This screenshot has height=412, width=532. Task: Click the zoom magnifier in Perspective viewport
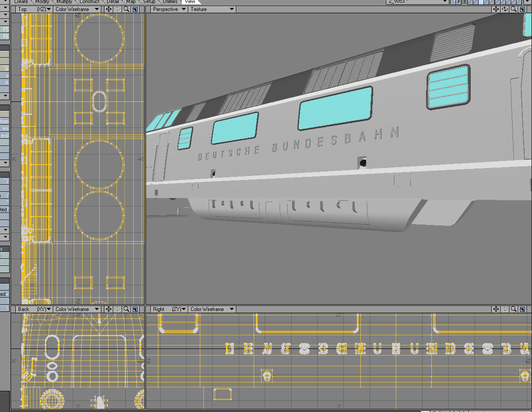[x=513, y=9]
